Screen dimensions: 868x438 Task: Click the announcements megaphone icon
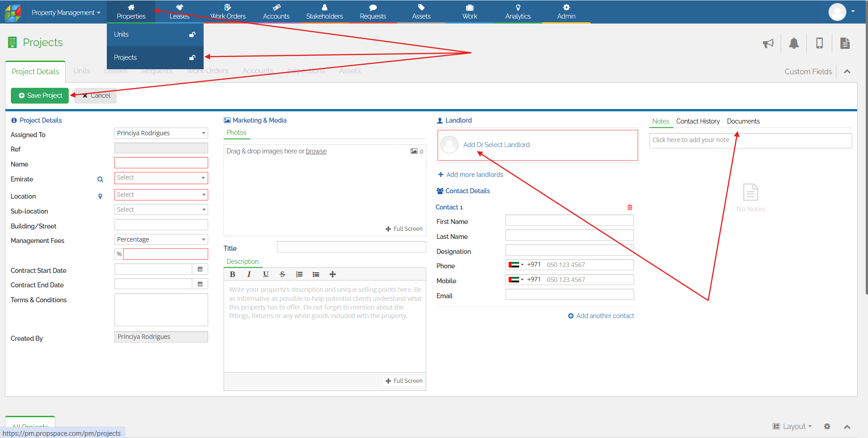[x=768, y=43]
